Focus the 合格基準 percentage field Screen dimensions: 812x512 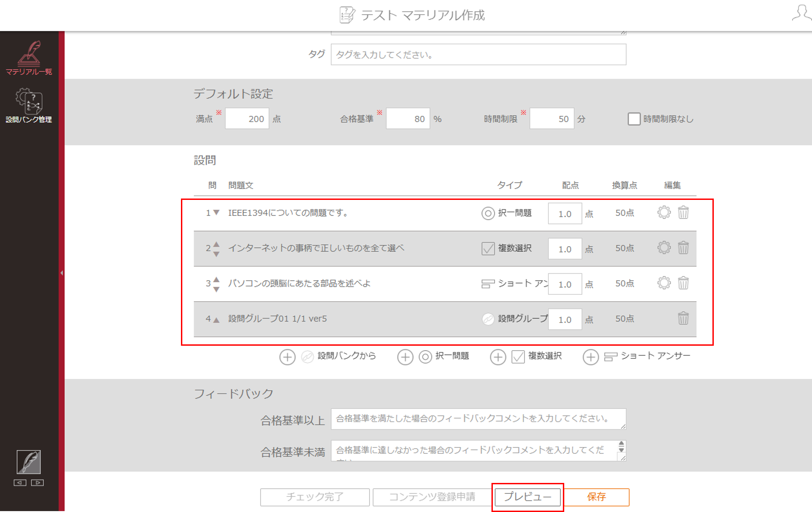tap(408, 119)
